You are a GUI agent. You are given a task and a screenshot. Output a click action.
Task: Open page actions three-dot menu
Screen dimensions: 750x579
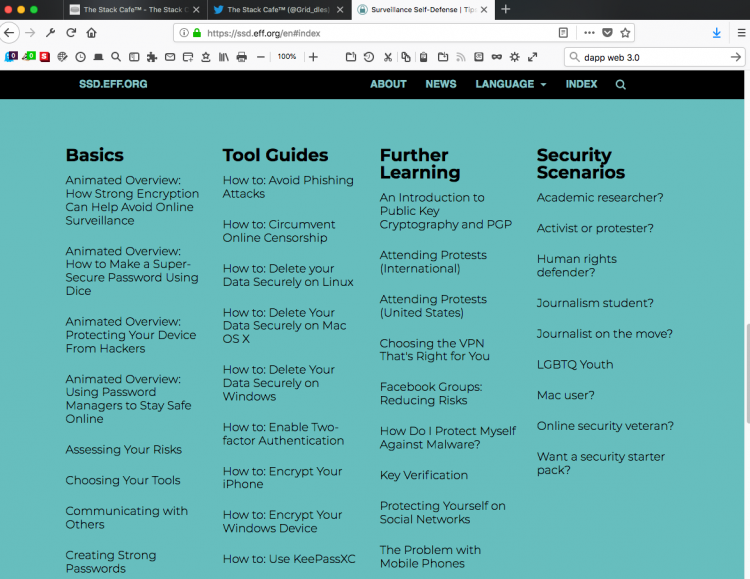589,33
